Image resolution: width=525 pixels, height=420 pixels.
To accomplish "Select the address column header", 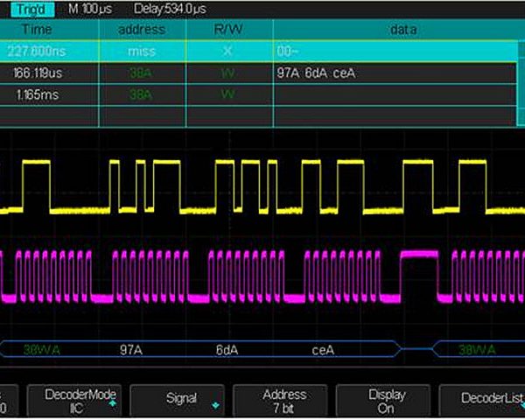I will point(141,31).
